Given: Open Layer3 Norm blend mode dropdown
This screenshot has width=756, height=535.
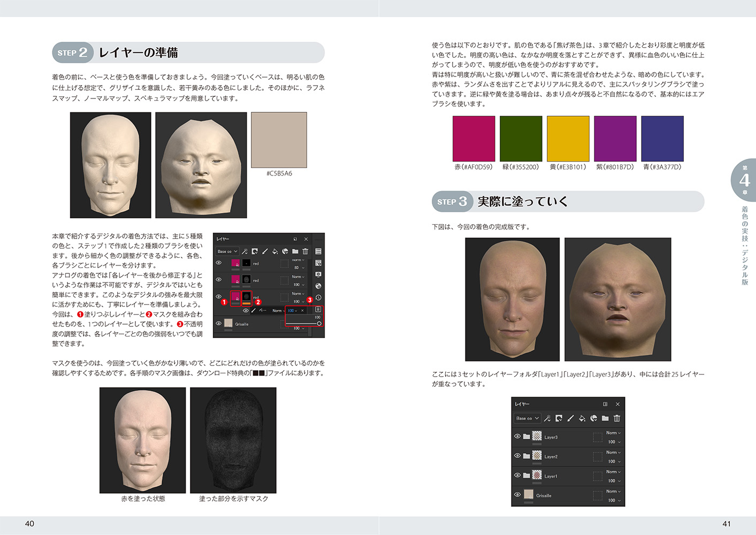Looking at the screenshot, I should coord(613,433).
